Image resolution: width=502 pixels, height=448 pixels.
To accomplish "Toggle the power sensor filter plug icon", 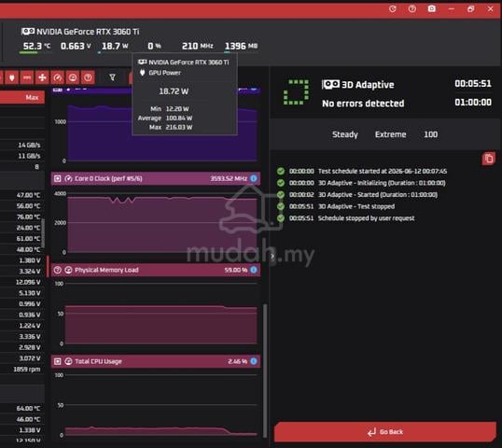I will 12,77.
